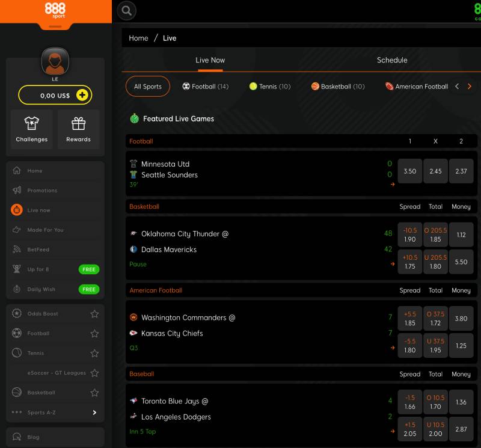Favorite Odds Boost with its star

click(94, 314)
